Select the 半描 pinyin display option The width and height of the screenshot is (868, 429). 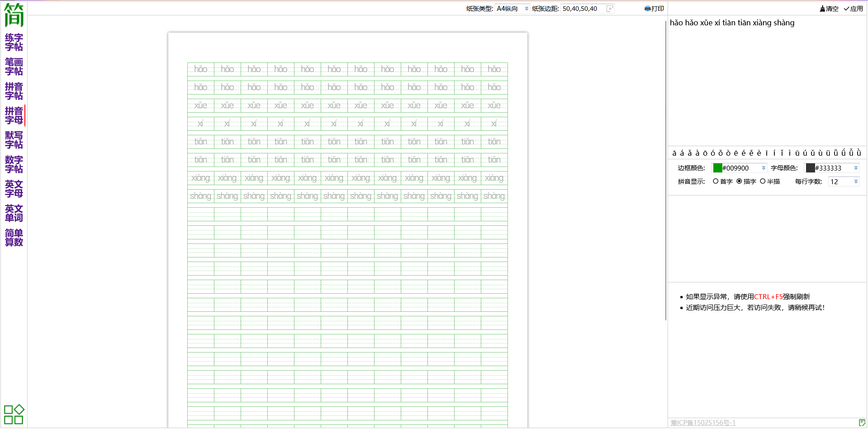(763, 181)
